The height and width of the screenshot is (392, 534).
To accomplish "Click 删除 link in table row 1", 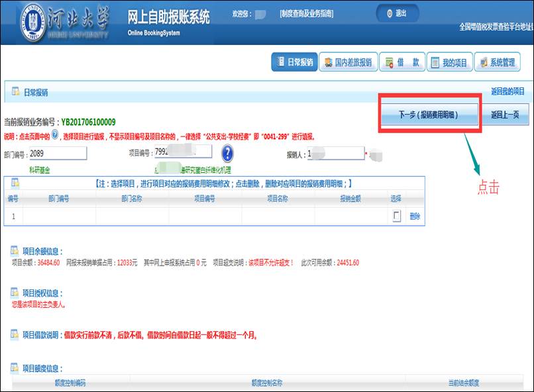I will 415,216.
